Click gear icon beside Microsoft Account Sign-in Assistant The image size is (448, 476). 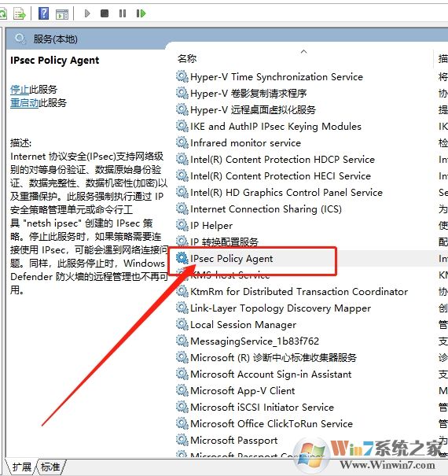[x=182, y=374]
